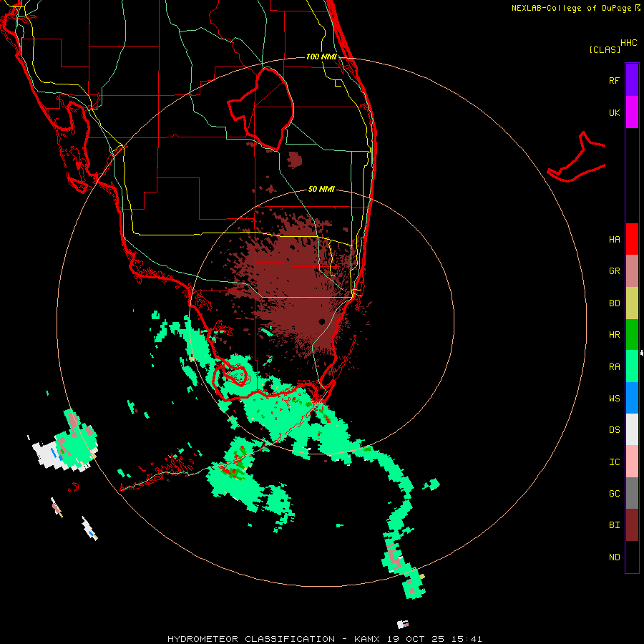Click the HYDROMETEOR CLASSIFICATION title text
The width and height of the screenshot is (644, 644).
(x=251, y=639)
